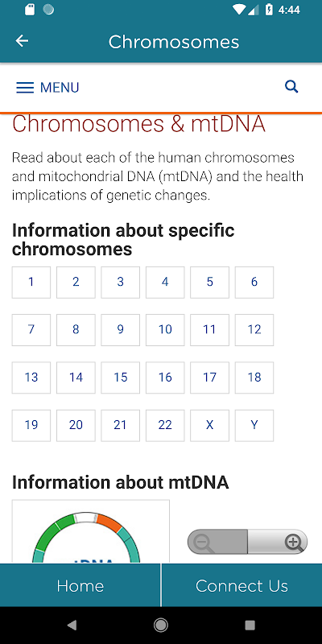Image resolution: width=322 pixels, height=644 pixels.
Task: Open the mtDNA diagram image
Action: point(91,531)
